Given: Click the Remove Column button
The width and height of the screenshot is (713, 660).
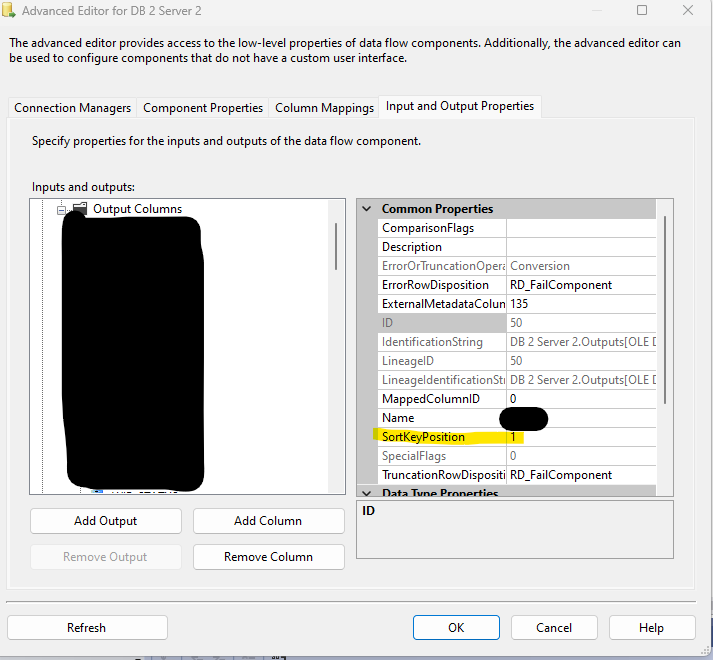Looking at the screenshot, I should click(x=268, y=557).
